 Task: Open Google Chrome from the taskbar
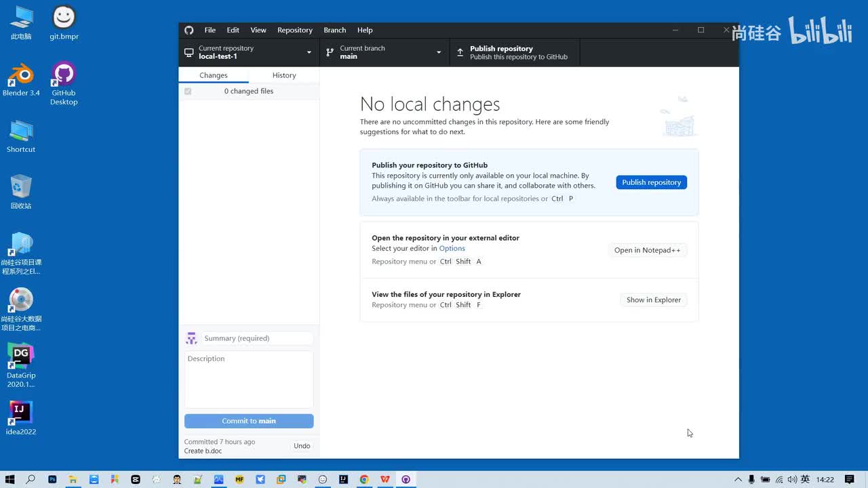click(364, 479)
